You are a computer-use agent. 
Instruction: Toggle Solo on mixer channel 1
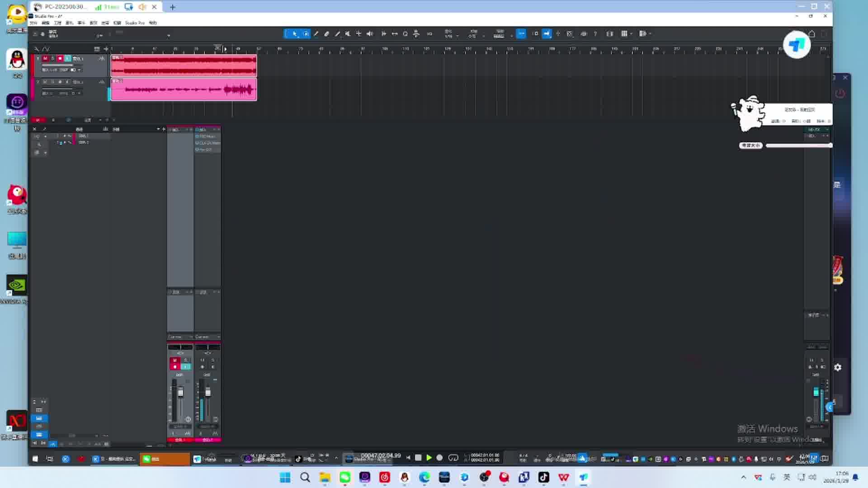[185, 360]
